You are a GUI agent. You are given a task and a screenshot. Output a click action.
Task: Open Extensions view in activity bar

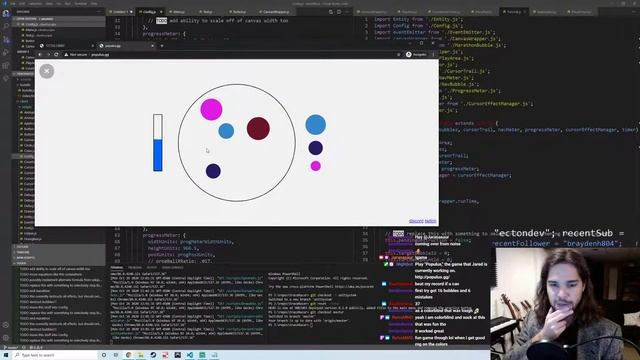6,65
